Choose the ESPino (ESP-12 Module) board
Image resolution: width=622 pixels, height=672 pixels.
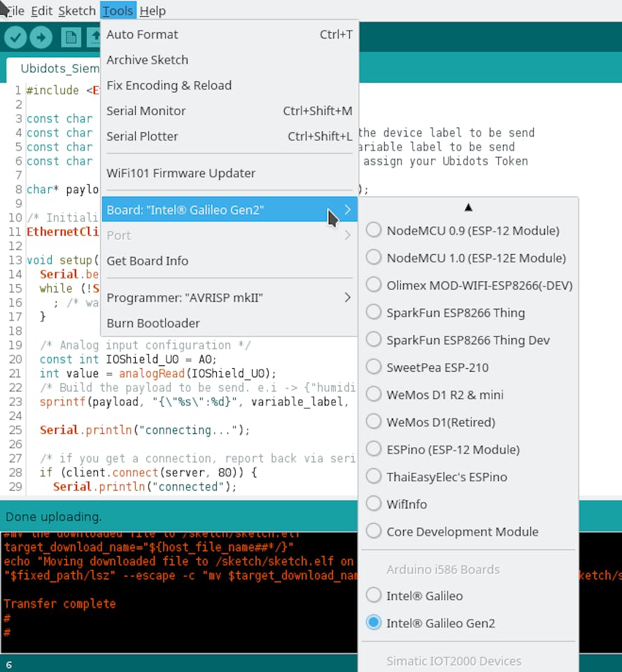click(468, 449)
